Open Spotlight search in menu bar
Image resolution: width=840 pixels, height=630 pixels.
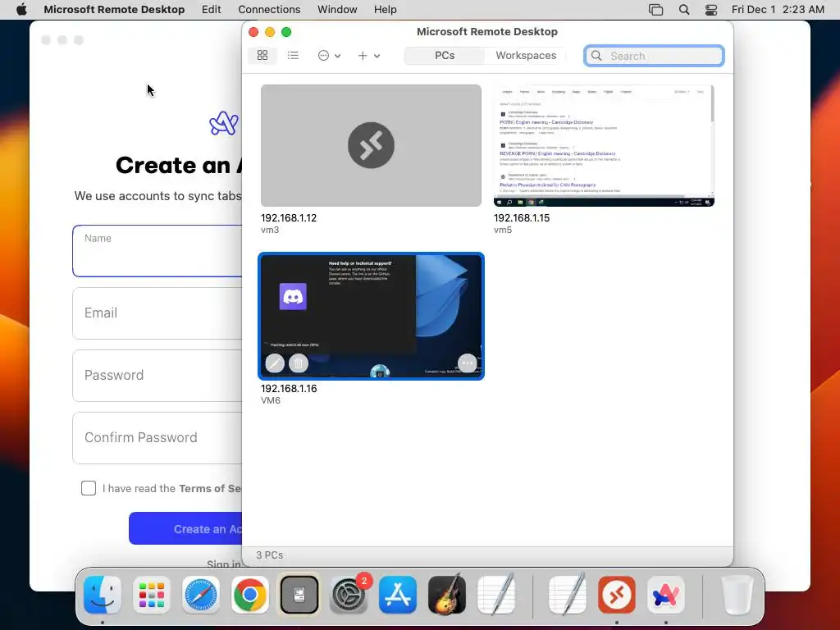tap(683, 10)
